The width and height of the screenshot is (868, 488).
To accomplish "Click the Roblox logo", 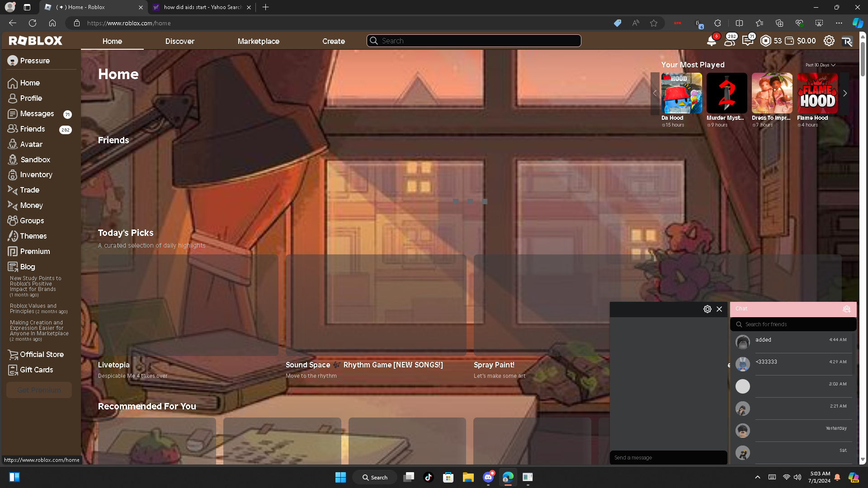I will [x=35, y=41].
